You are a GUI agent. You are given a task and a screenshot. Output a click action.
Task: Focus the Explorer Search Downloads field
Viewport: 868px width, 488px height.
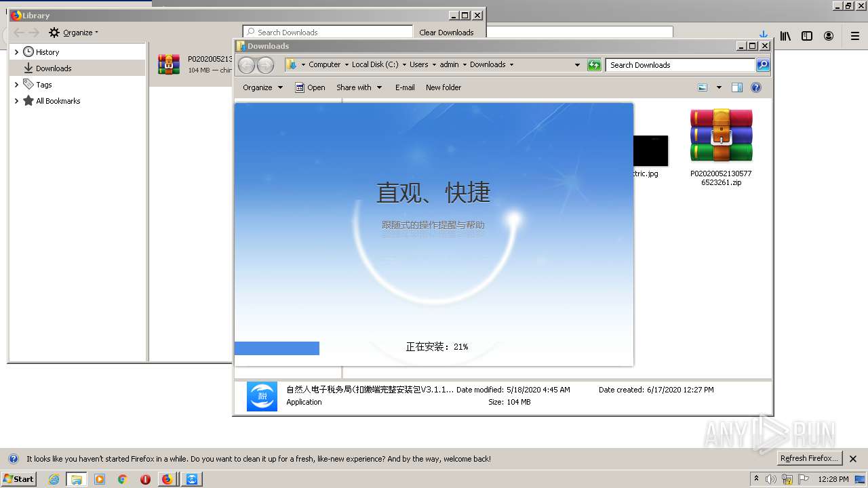click(680, 65)
